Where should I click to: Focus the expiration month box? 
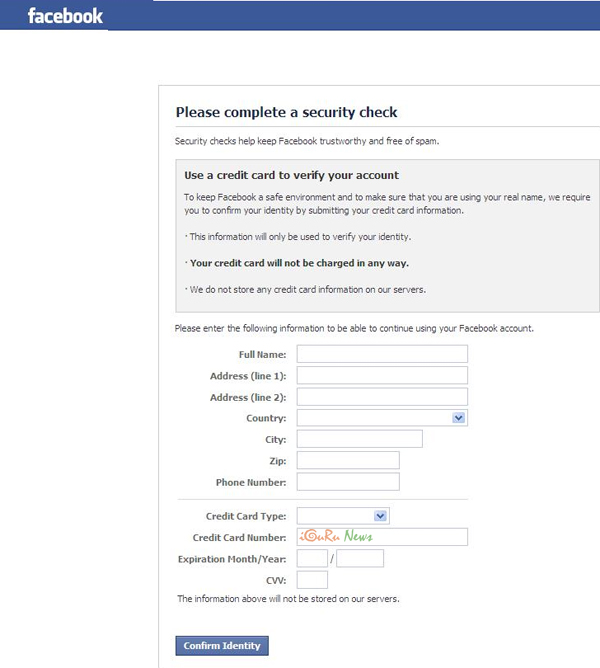click(x=312, y=559)
